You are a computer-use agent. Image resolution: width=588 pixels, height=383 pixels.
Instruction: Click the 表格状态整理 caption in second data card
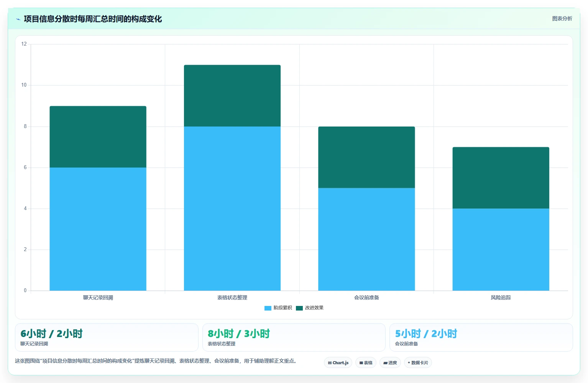pyautogui.click(x=222, y=344)
